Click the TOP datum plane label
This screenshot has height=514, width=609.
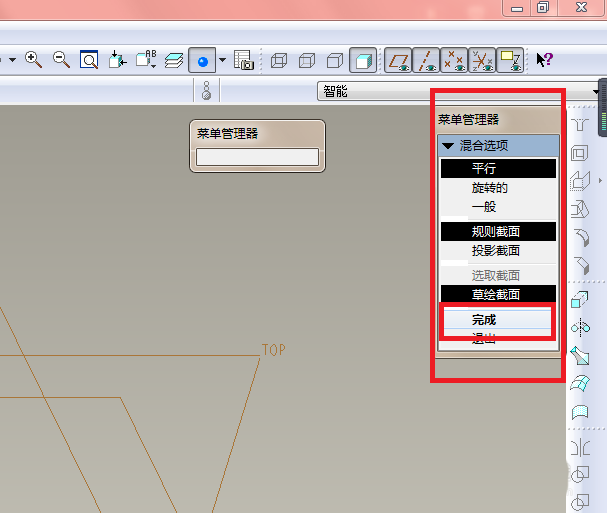(274, 350)
